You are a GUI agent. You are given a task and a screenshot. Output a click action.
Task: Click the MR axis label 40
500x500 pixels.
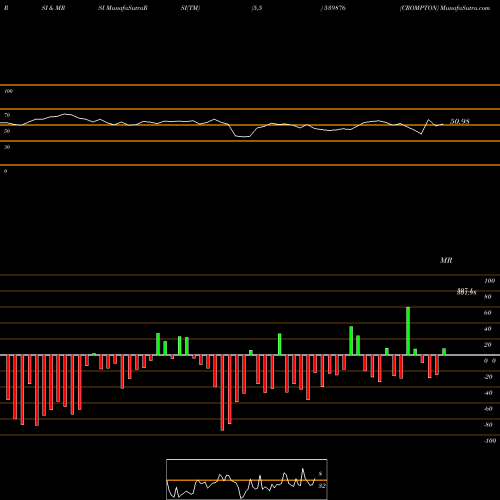[x=488, y=329]
